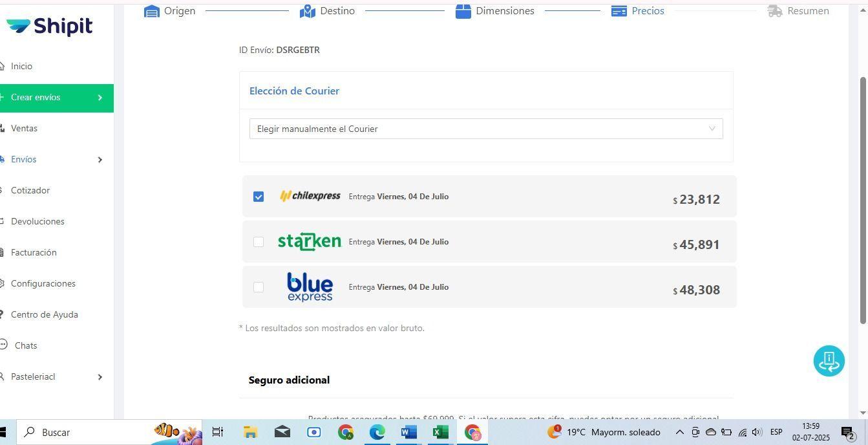This screenshot has height=445, width=868.
Task: Click the Blue Express courier logo
Action: (x=310, y=287)
